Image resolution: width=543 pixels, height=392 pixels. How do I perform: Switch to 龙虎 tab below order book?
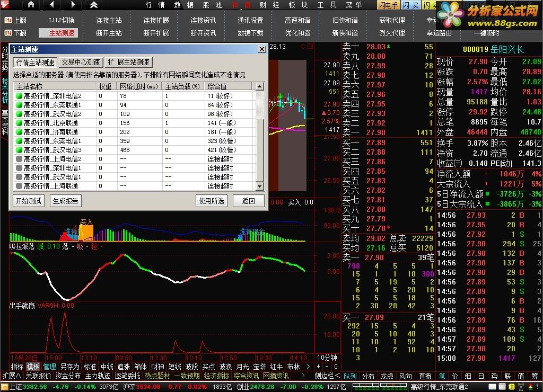[387, 376]
